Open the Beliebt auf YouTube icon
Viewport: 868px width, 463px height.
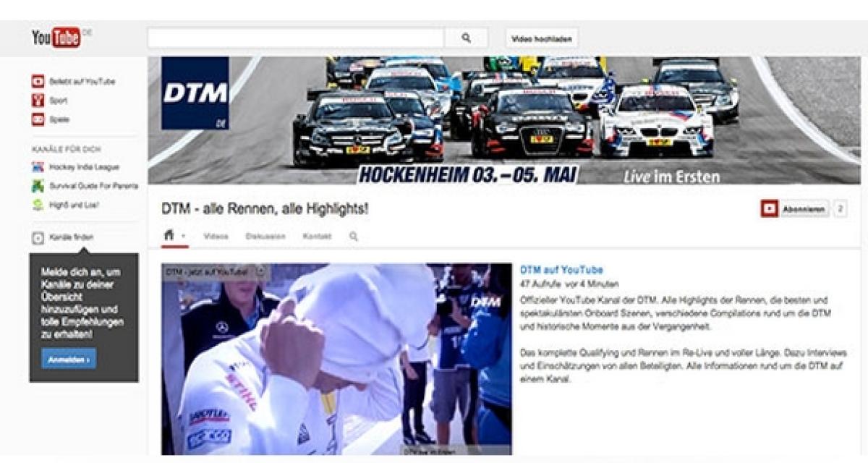(38, 82)
